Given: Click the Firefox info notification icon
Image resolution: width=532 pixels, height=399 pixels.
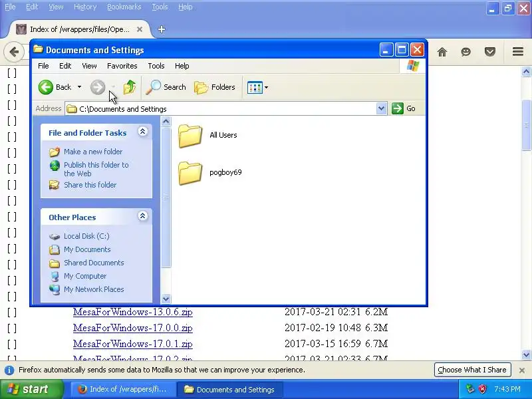Looking at the screenshot, I should click(x=9, y=370).
